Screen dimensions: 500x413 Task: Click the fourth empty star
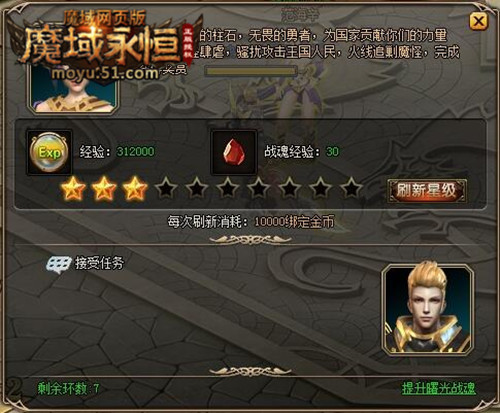166,188
